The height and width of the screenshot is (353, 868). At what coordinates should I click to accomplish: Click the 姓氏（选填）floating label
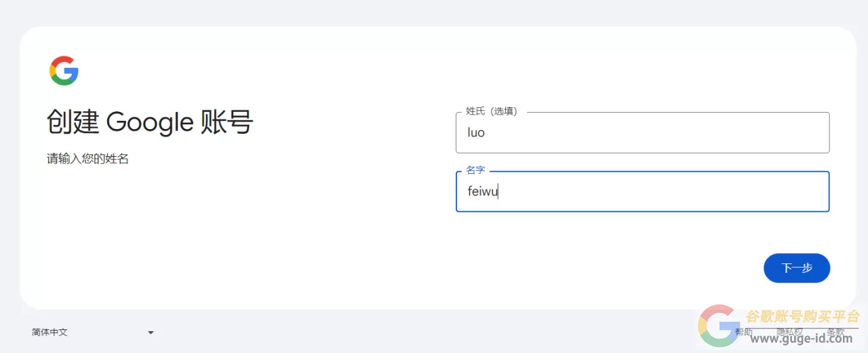click(x=492, y=111)
